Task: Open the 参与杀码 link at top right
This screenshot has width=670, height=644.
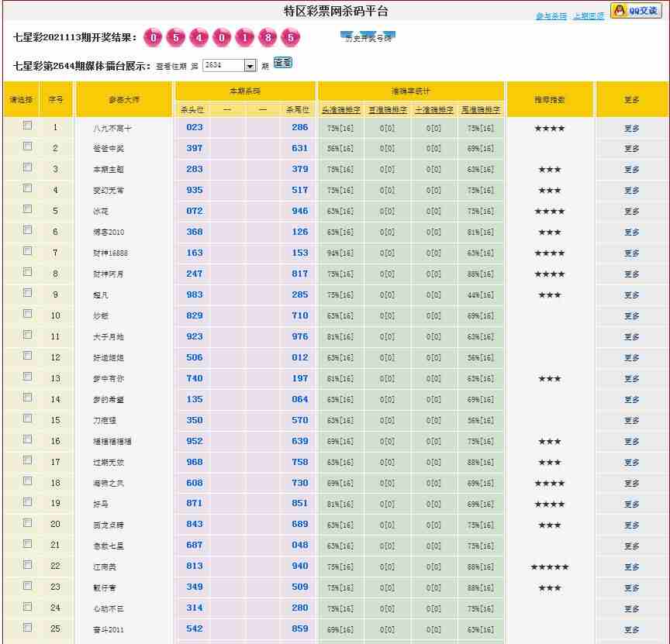Action: coord(551,16)
